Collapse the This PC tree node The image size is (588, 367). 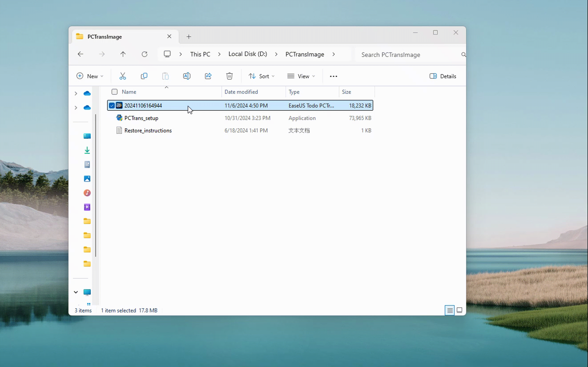point(76,292)
